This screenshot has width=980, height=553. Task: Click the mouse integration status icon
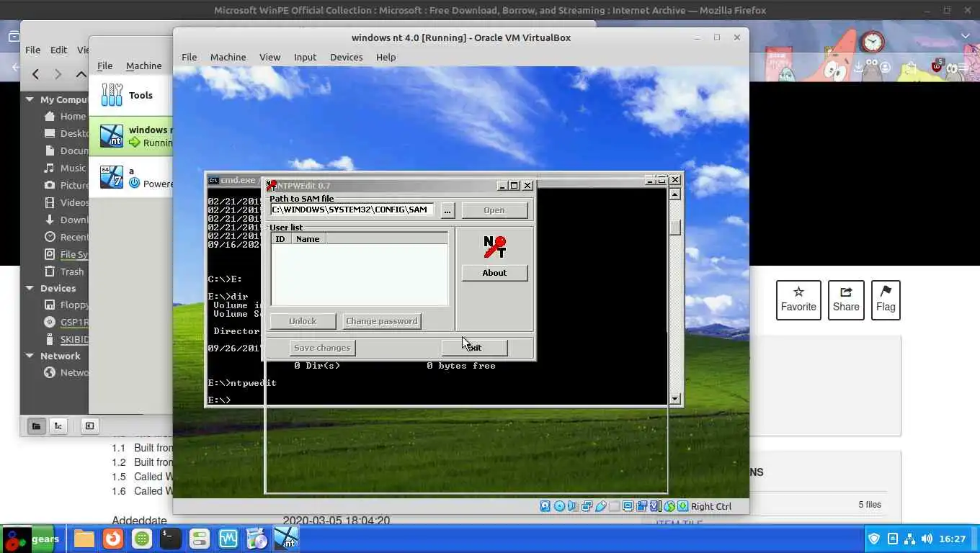tap(669, 506)
